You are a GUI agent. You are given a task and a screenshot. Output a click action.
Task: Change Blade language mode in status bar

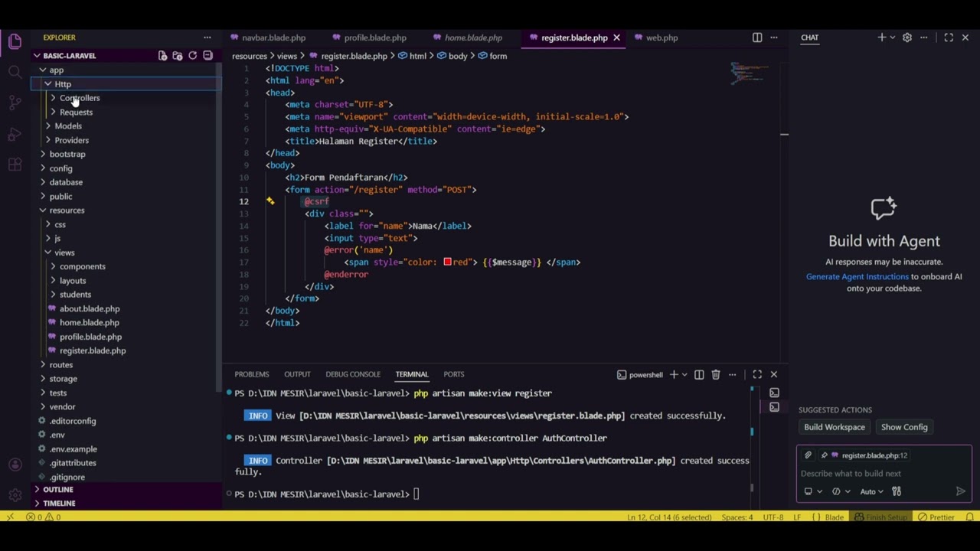[x=835, y=517]
